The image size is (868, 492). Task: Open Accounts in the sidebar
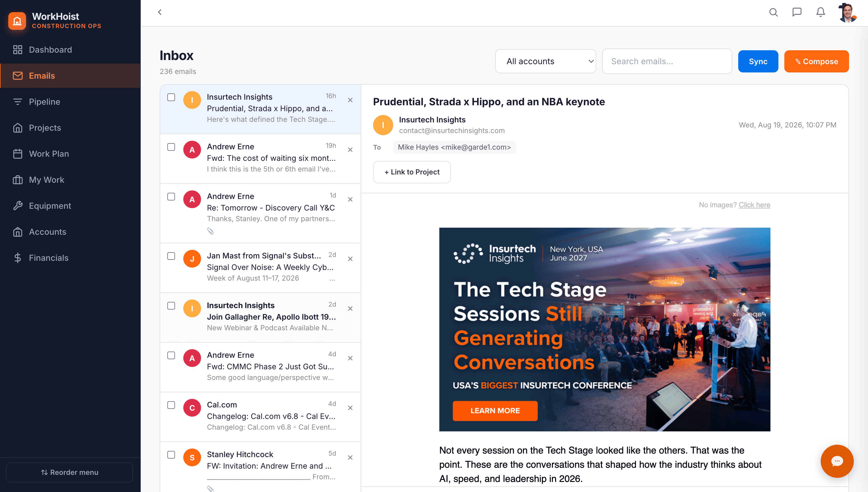click(70, 232)
